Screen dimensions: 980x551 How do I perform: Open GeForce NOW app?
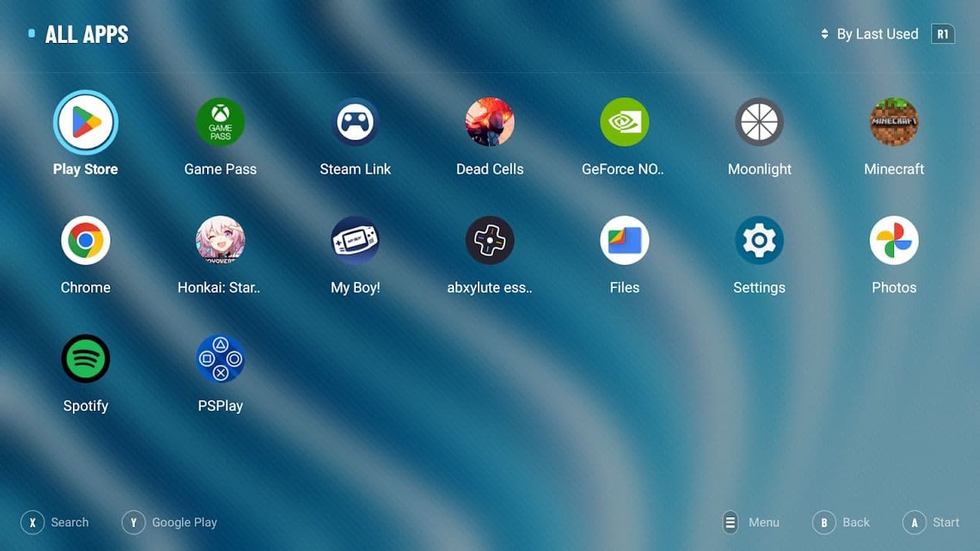pyautogui.click(x=624, y=123)
